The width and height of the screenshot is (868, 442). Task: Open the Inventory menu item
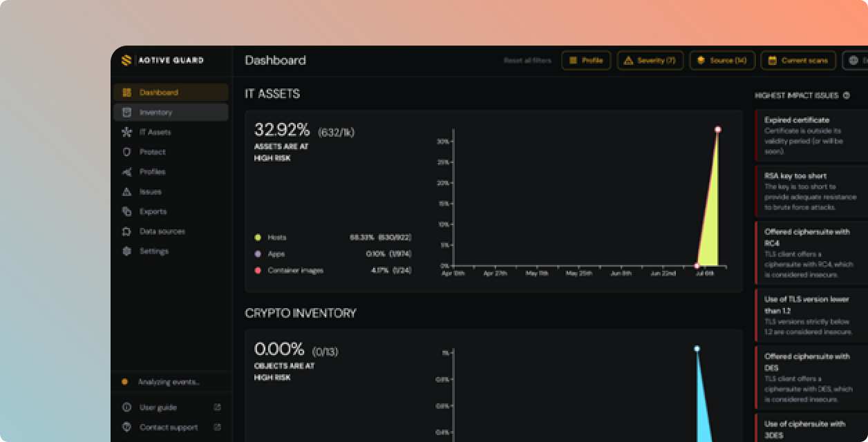171,112
